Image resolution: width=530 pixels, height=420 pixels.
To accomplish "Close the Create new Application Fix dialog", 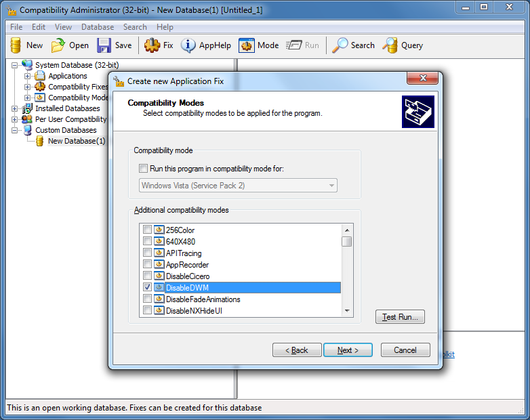I will [422, 78].
